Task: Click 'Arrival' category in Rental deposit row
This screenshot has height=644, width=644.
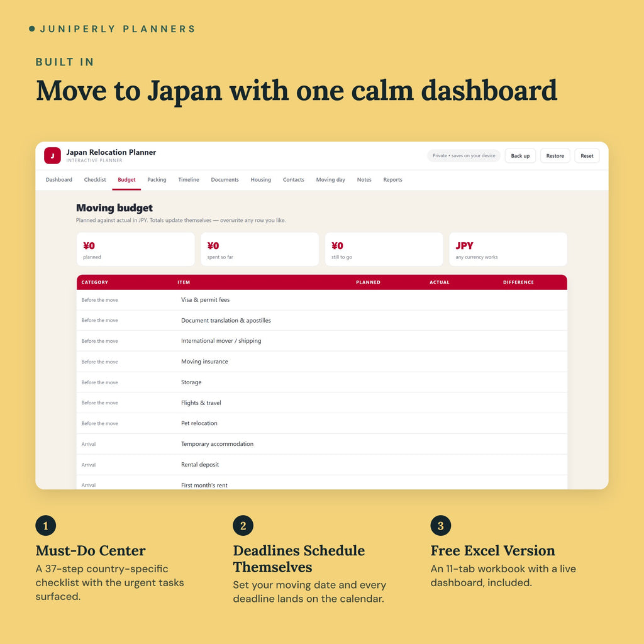Action: [x=88, y=465]
